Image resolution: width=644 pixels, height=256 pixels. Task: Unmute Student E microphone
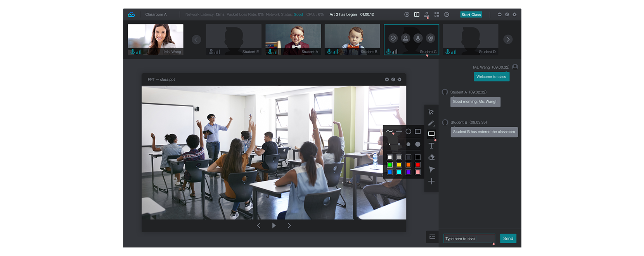point(211,52)
